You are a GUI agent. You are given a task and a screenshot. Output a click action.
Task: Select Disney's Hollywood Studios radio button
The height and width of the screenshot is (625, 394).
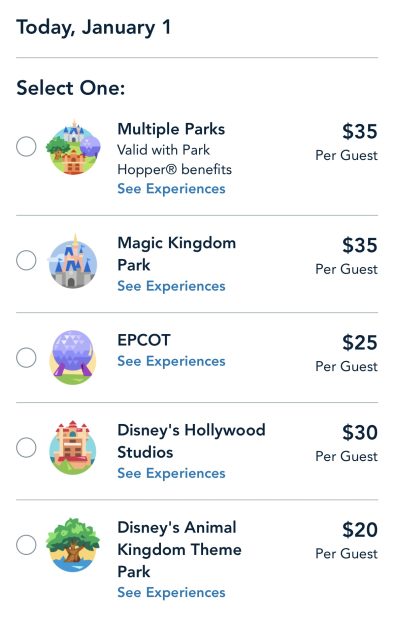[26, 447]
